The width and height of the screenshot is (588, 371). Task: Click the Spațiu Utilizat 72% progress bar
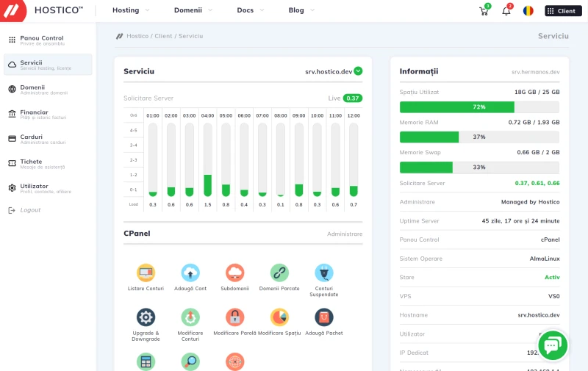coord(479,107)
